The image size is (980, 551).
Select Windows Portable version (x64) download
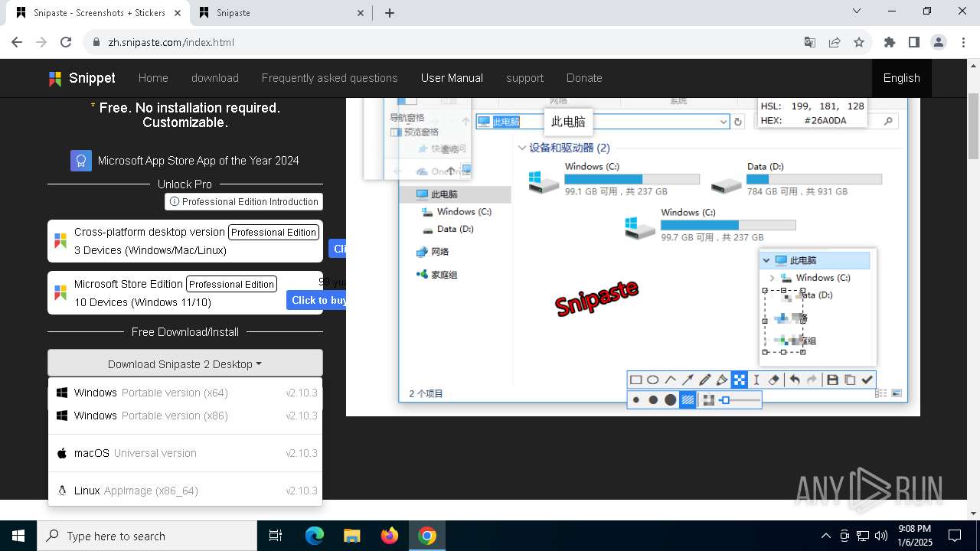tap(185, 393)
